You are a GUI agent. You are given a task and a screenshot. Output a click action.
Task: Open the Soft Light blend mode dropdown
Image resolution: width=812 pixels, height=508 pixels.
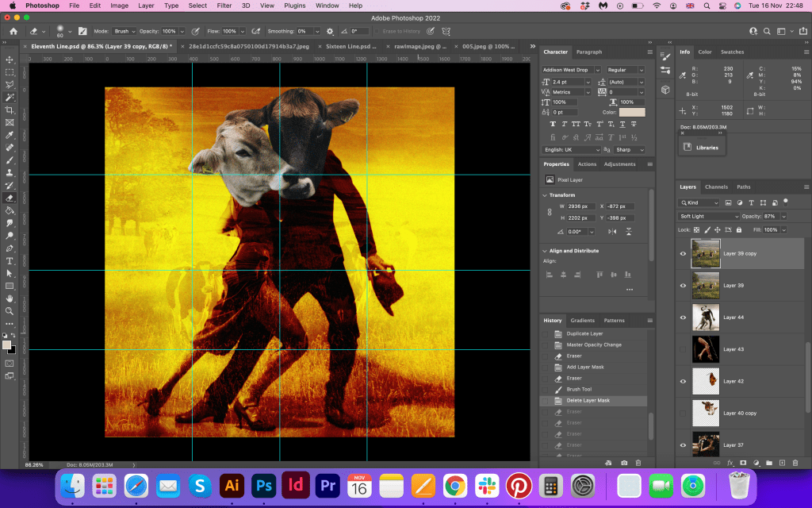(x=709, y=216)
